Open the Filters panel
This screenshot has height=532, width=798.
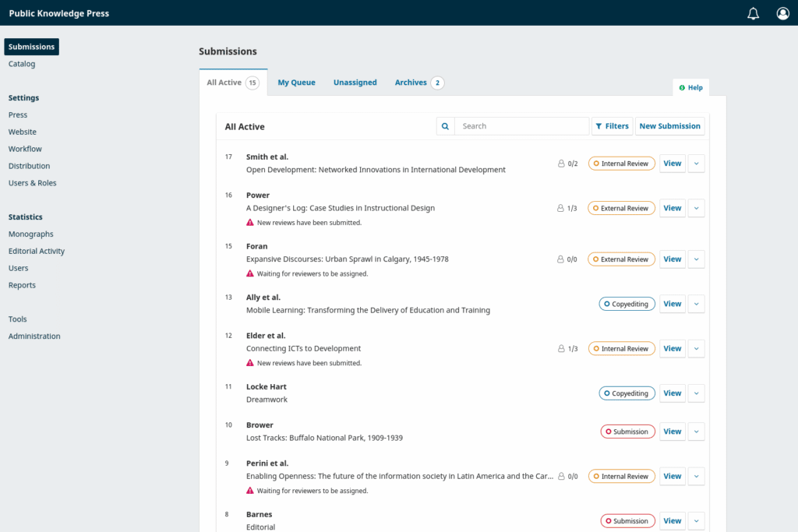pos(613,125)
